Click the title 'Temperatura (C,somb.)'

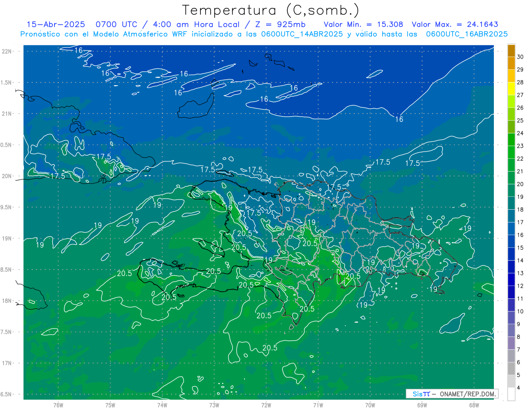[271, 10]
